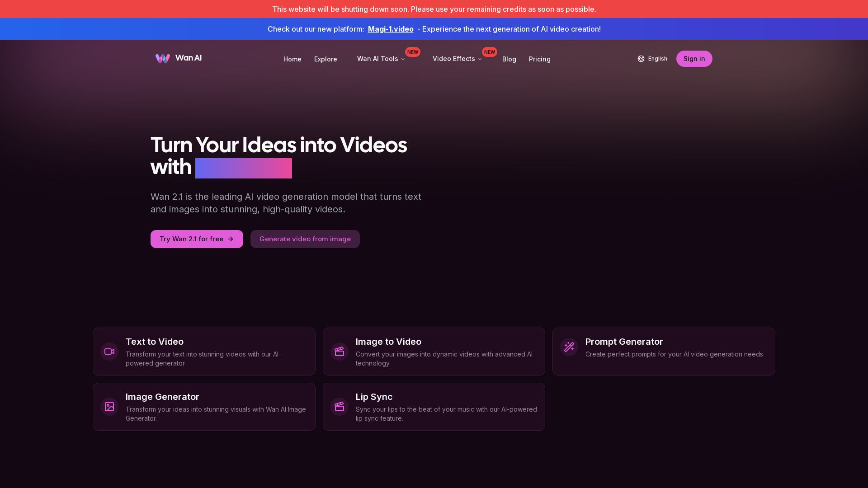This screenshot has height=488, width=868.
Task: Click the Prompt Generator magic wand icon
Action: coord(569,347)
